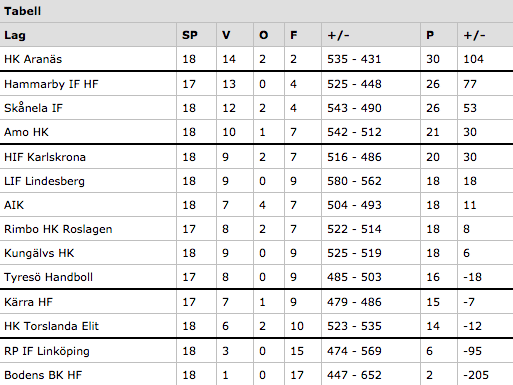Click RP IF Linköping team name
This screenshot has height=385, width=513.
point(47,351)
